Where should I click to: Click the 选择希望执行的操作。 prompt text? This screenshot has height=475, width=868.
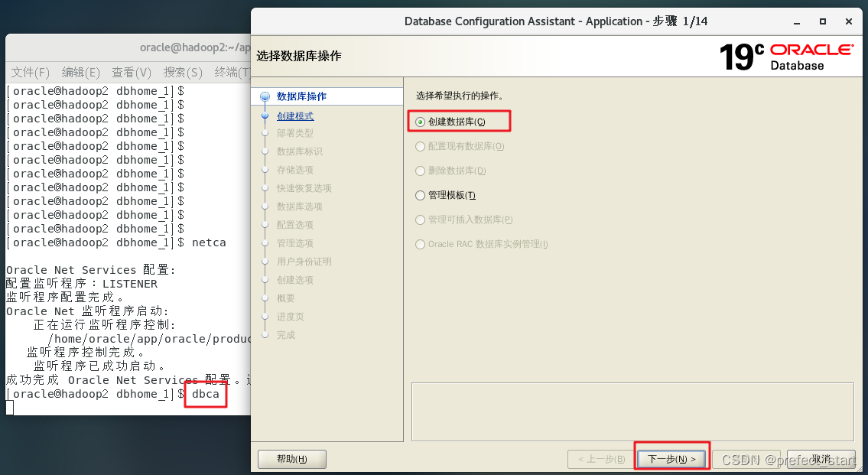(460, 96)
